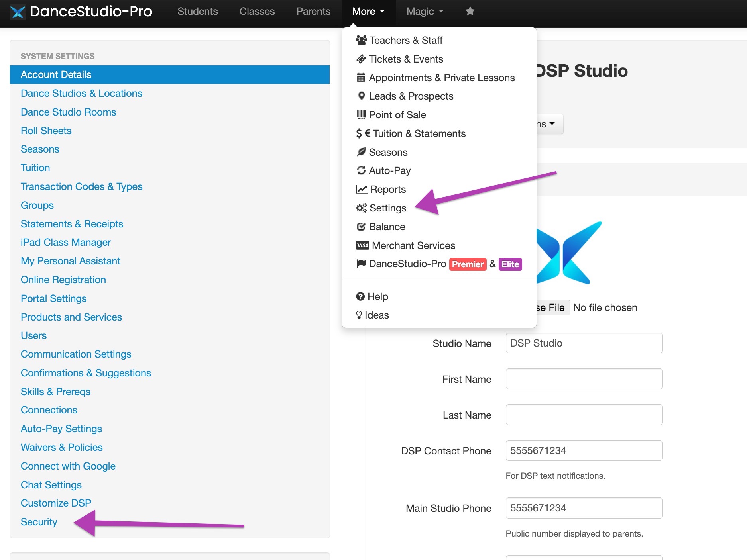747x560 pixels.
Task: Click the Balance checkmark icon
Action: click(x=361, y=227)
